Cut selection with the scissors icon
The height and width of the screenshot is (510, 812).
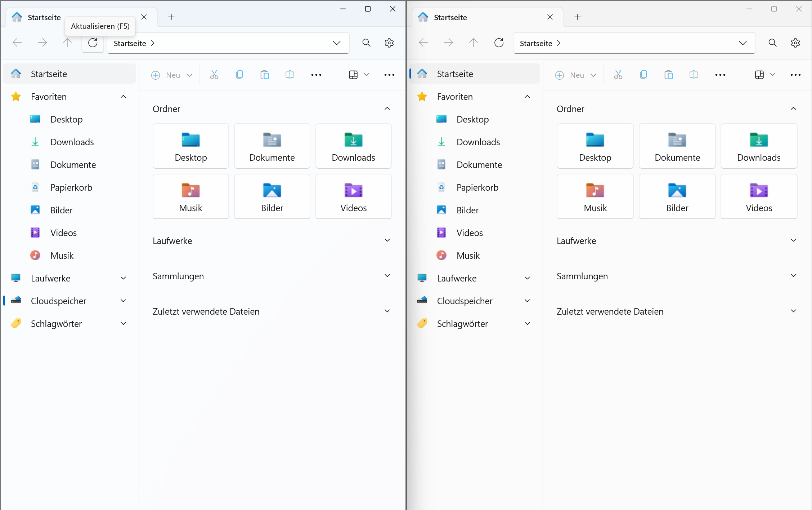[x=214, y=75]
